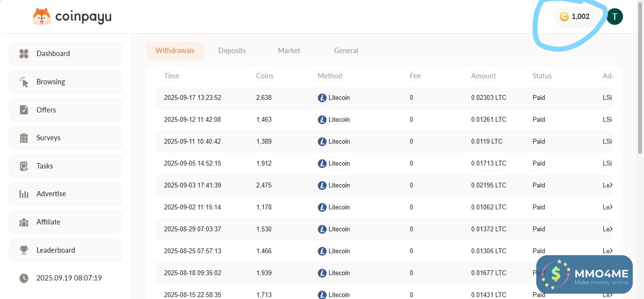This screenshot has height=299, width=644.
Task: Open the General tab
Action: point(346,51)
